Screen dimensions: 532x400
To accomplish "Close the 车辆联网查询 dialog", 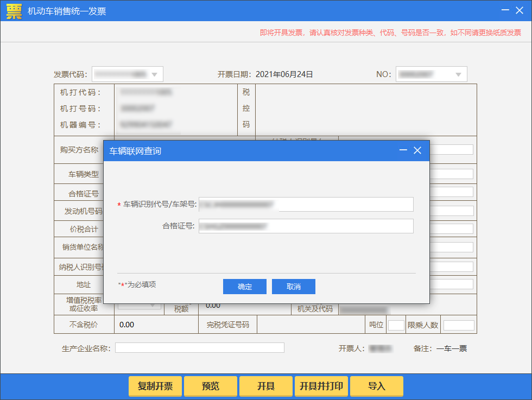I will coord(417,151).
